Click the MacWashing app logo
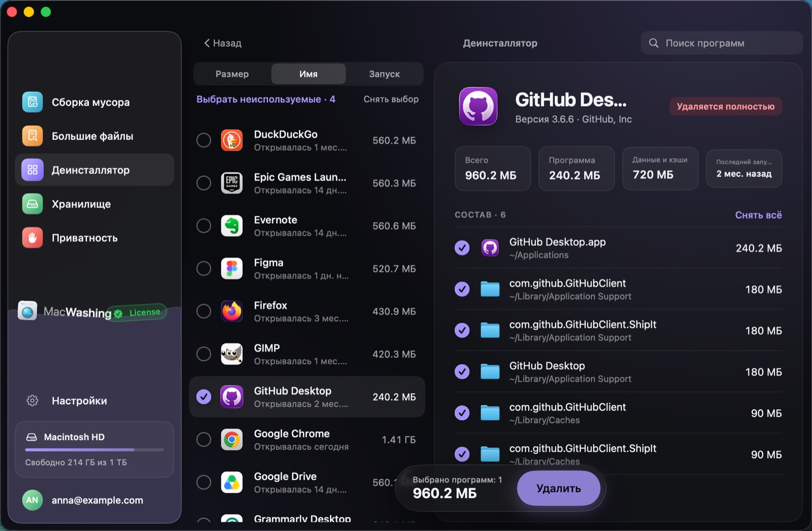The image size is (812, 531). (x=27, y=310)
